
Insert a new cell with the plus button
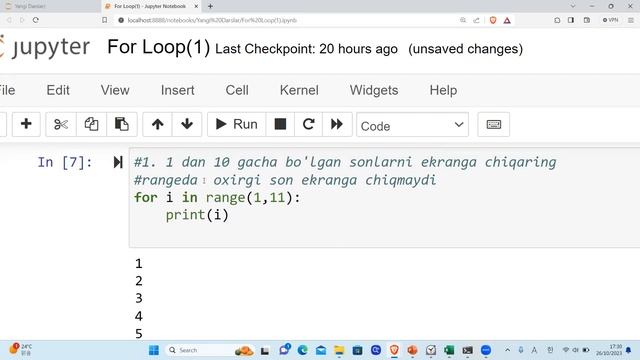tap(26, 124)
